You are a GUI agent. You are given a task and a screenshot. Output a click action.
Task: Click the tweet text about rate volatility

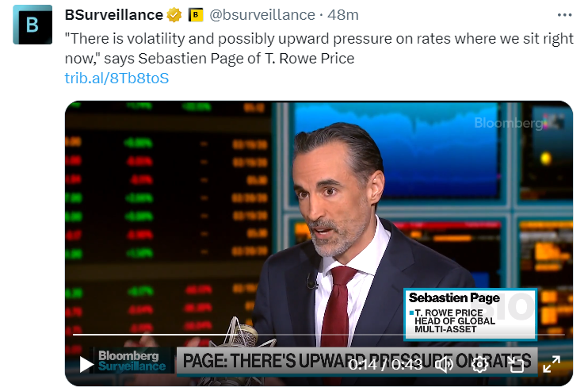[317, 48]
